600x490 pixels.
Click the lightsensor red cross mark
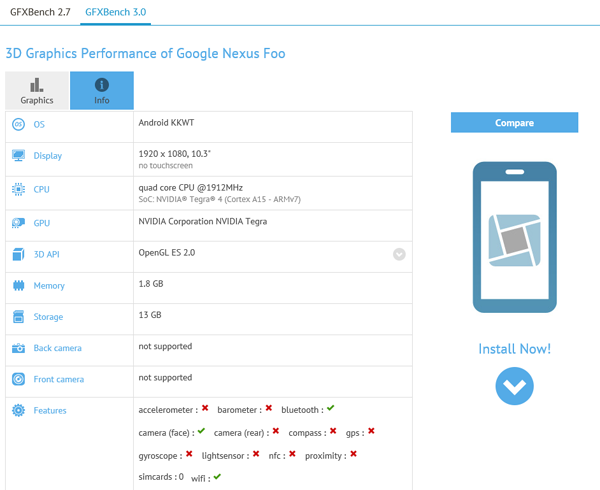click(x=256, y=454)
